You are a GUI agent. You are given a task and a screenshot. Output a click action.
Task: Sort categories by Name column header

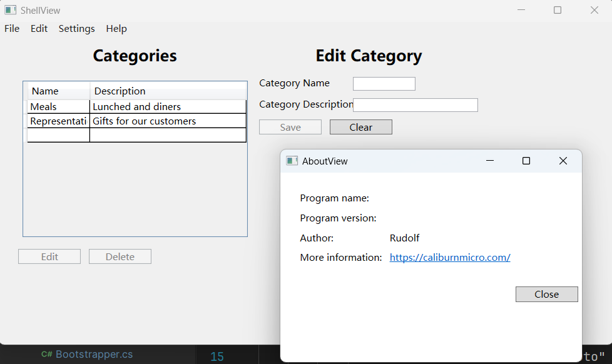(x=58, y=91)
